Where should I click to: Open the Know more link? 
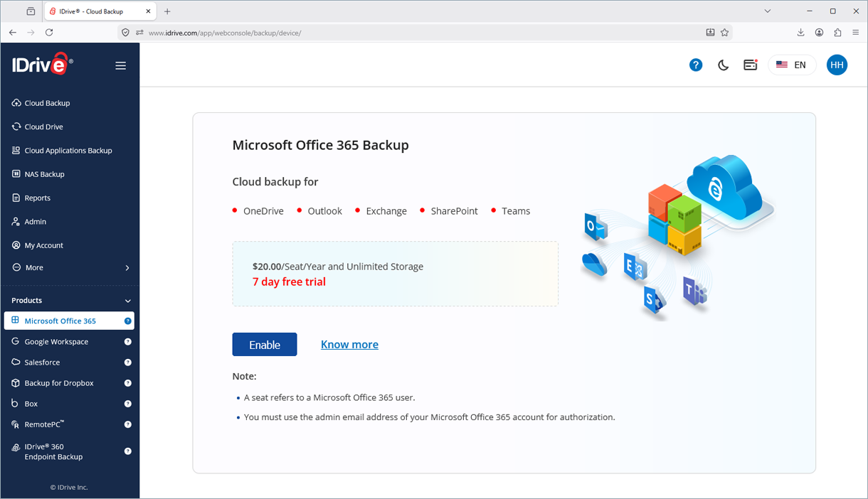[x=349, y=345]
